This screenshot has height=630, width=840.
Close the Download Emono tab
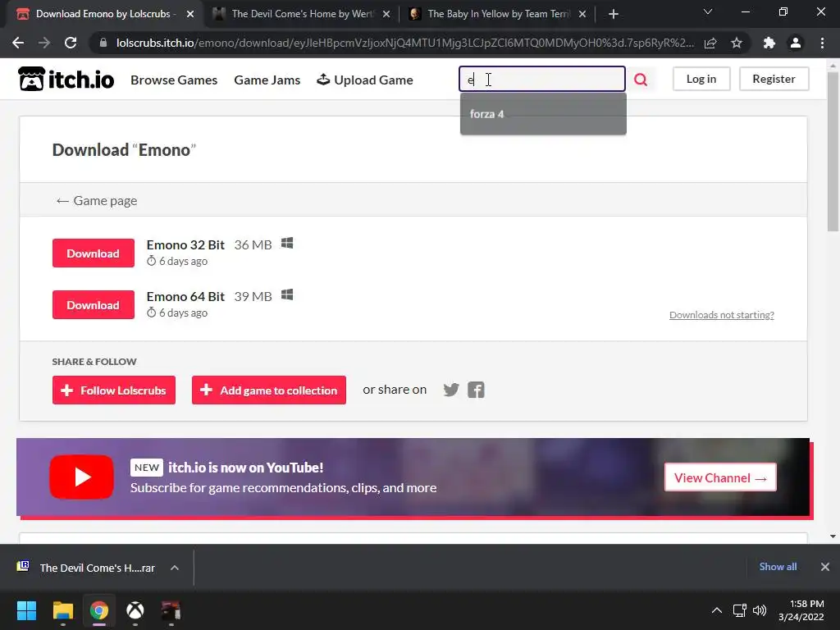click(190, 14)
